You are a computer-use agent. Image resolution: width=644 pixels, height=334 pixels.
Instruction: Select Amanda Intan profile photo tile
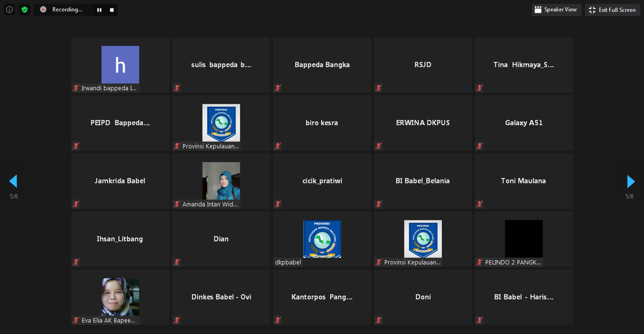click(221, 181)
